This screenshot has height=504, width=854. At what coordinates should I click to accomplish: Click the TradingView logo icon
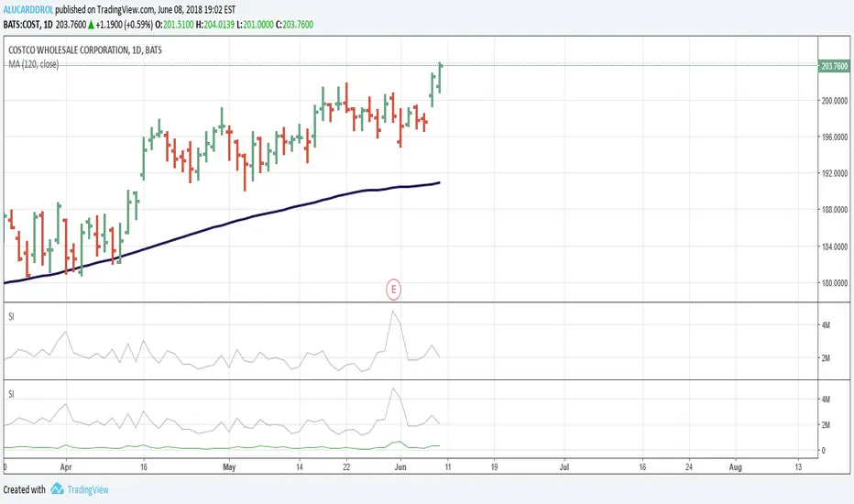coord(57,488)
